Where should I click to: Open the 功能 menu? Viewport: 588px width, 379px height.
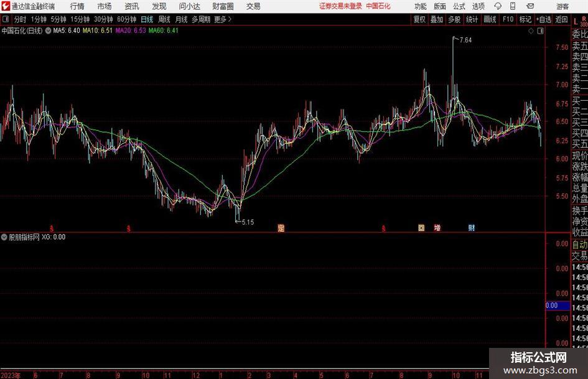coord(421,6)
